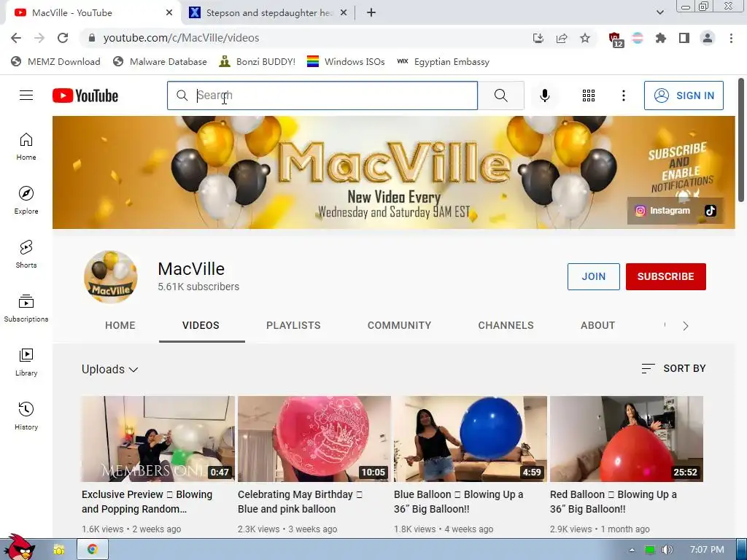The height and width of the screenshot is (560, 747).
Task: Expand the Uploads dropdown
Action: tap(109, 369)
